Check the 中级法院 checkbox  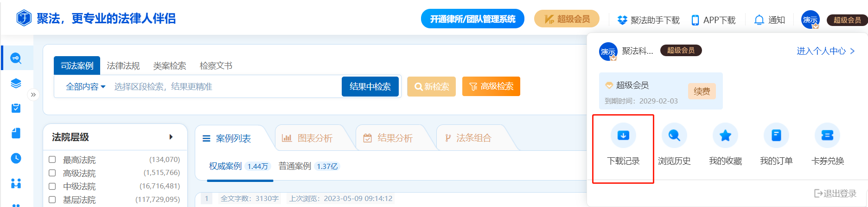click(x=52, y=186)
